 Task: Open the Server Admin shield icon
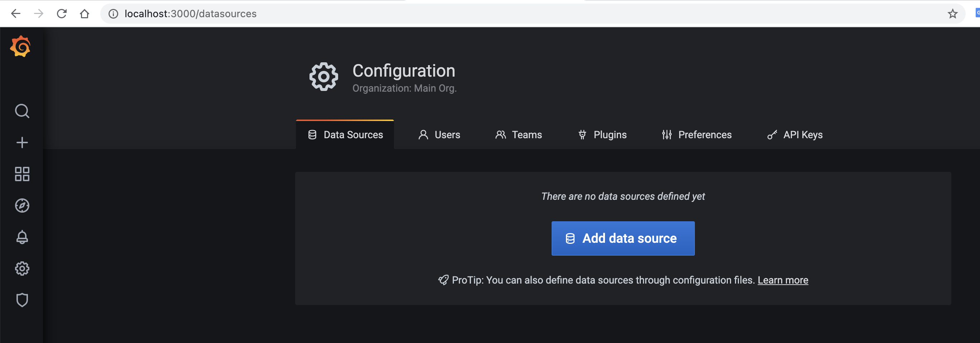pyautogui.click(x=22, y=300)
